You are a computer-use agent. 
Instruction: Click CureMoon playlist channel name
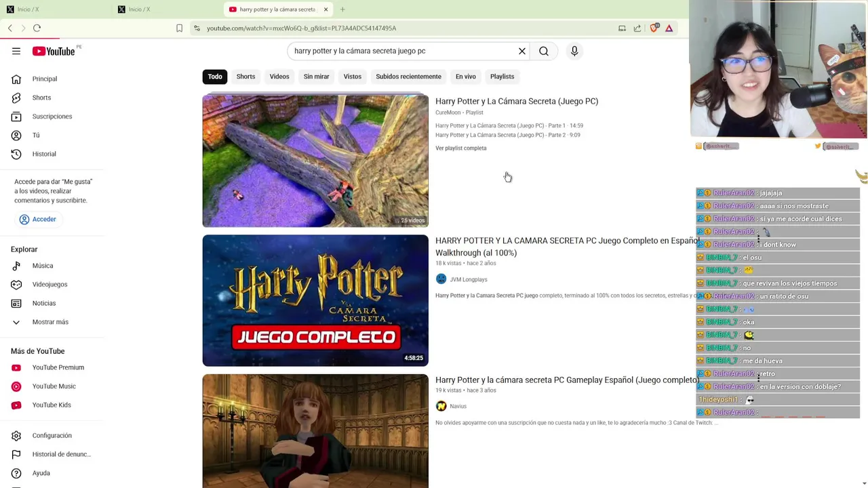tap(448, 113)
